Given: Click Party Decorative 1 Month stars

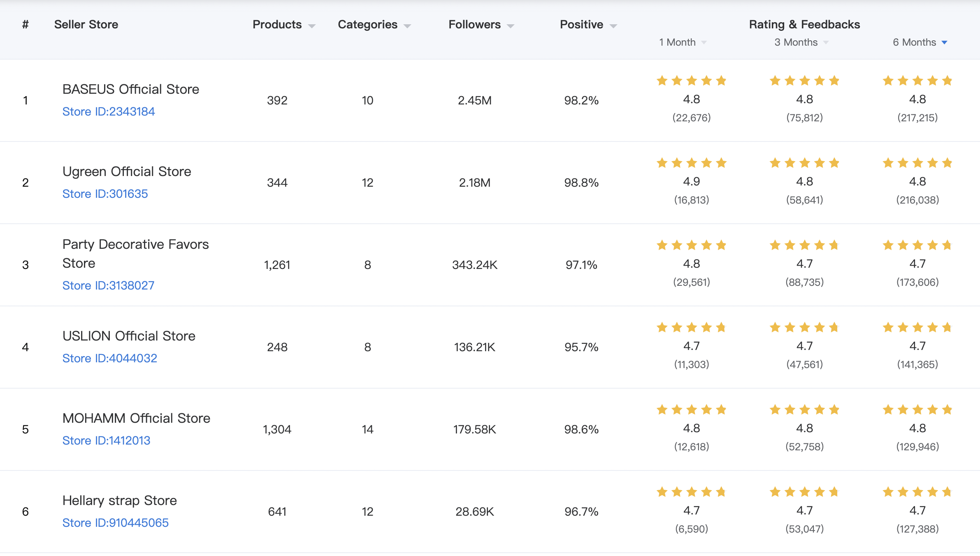Looking at the screenshot, I should tap(692, 245).
